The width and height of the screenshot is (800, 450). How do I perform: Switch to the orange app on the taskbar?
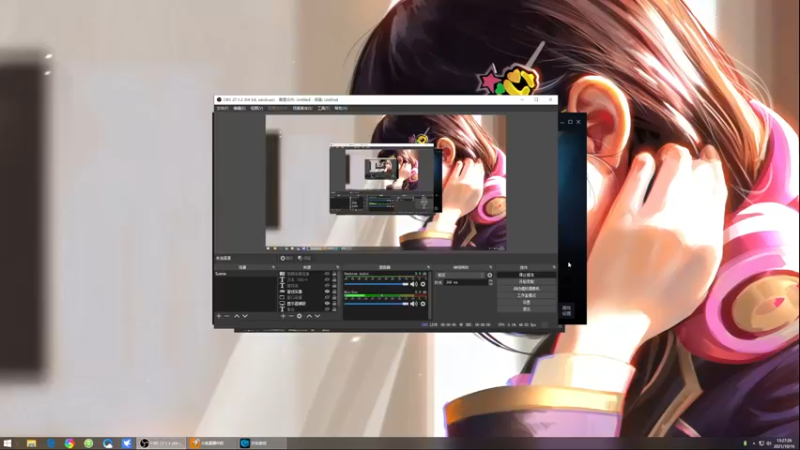pyautogui.click(x=212, y=443)
